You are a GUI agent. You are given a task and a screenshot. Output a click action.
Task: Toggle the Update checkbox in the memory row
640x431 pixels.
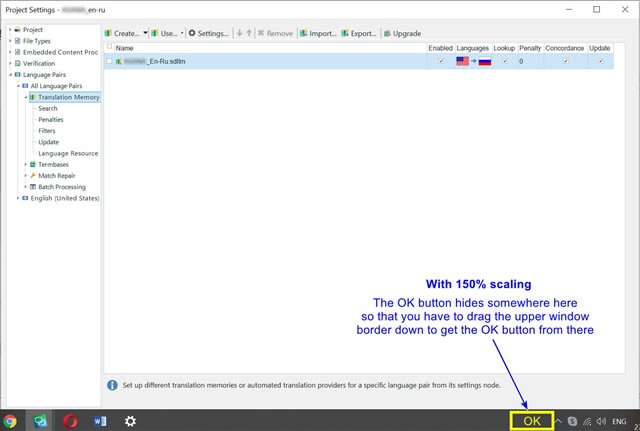(x=600, y=61)
